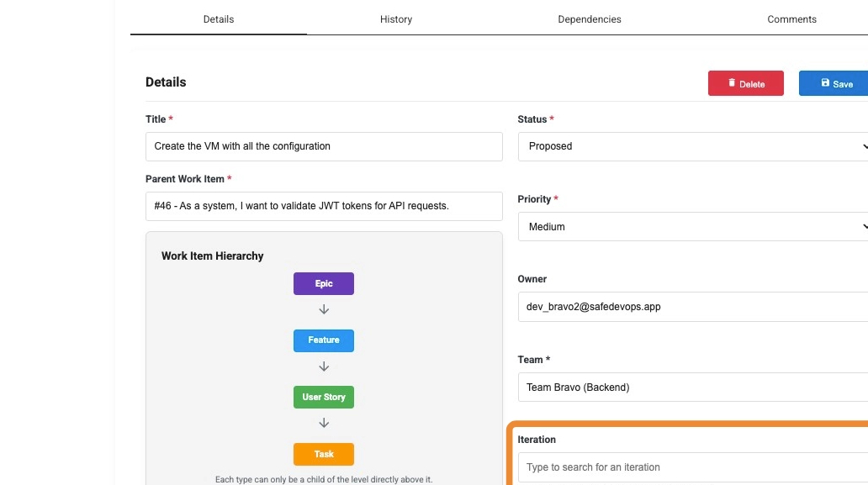868x485 pixels.
Task: View the Comments tab
Action: 791,19
